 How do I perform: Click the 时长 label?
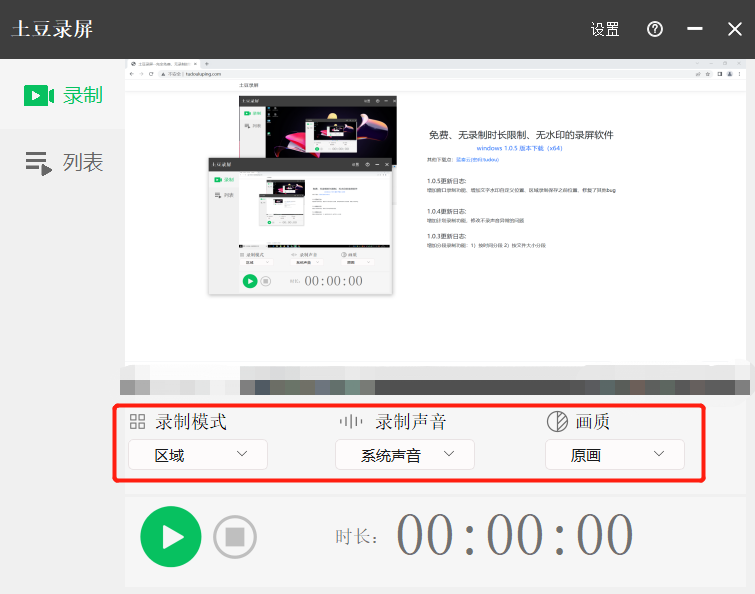pyautogui.click(x=356, y=537)
